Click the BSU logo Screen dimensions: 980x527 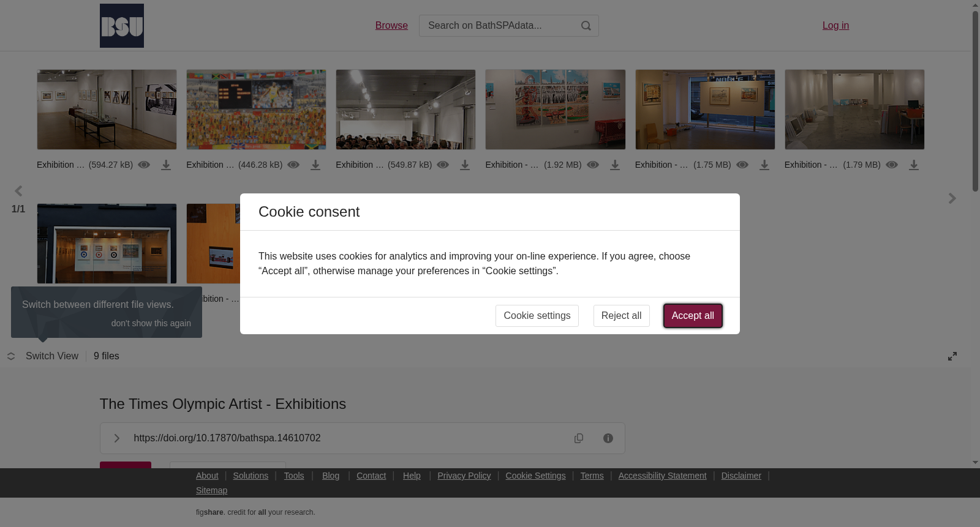click(x=122, y=26)
